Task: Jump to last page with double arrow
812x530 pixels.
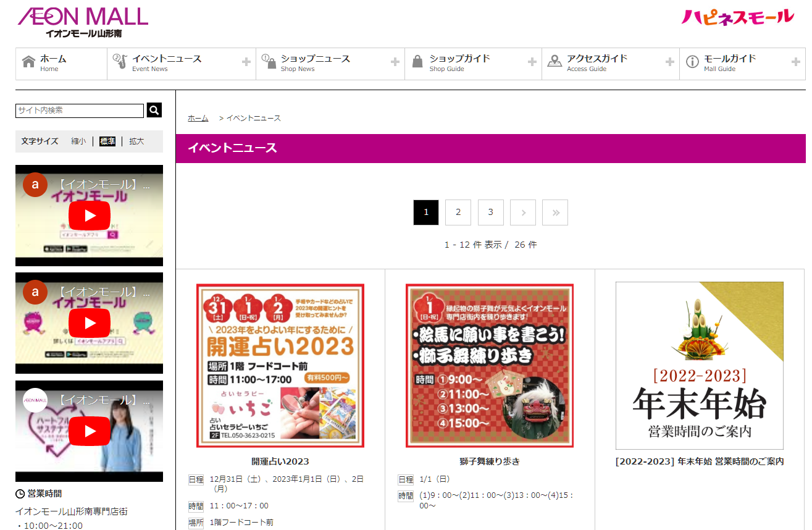Action: (x=555, y=212)
